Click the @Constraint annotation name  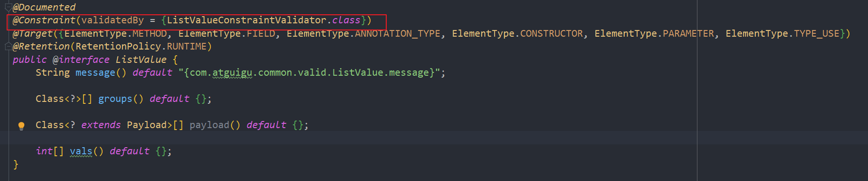(44, 20)
